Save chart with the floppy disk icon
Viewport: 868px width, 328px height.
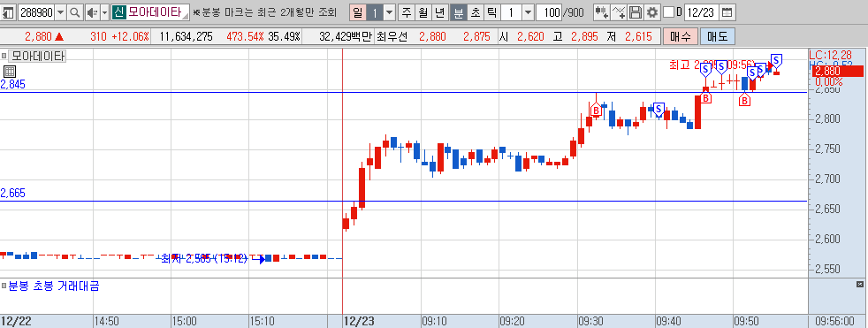tap(636, 11)
